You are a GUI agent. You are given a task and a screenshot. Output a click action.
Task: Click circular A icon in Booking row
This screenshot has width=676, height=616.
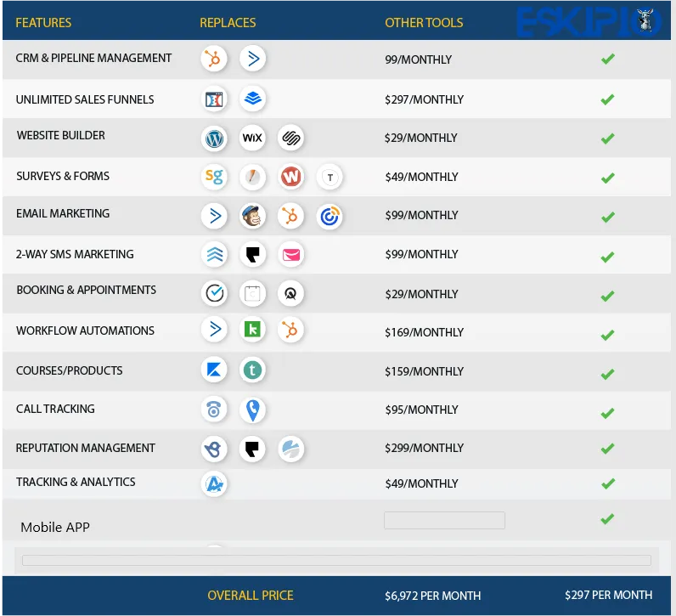[x=290, y=293]
